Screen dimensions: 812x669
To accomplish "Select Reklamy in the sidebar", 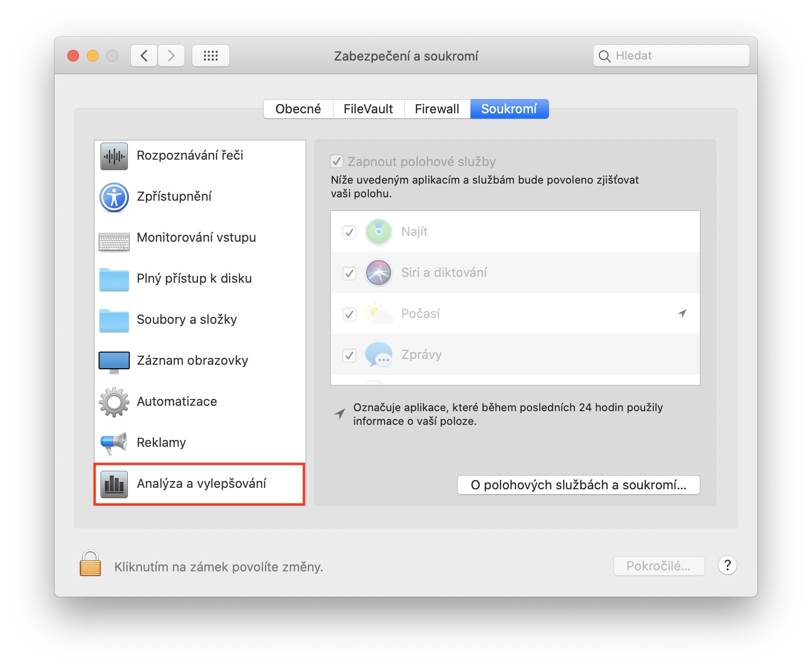I will [x=200, y=443].
